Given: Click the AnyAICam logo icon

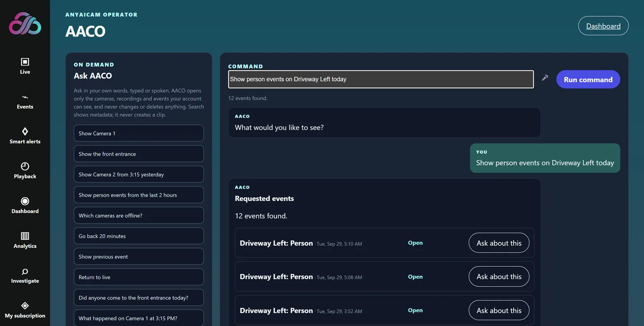Looking at the screenshot, I should (x=25, y=23).
